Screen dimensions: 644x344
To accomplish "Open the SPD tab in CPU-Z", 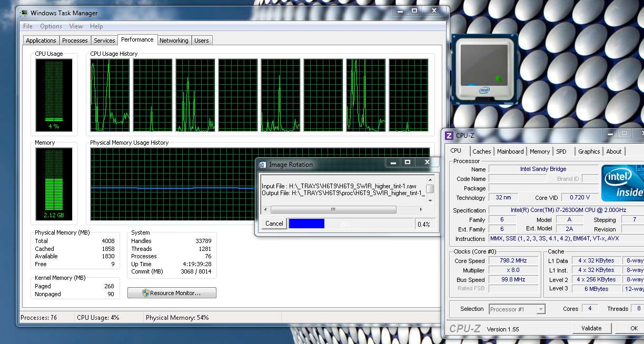I will coord(561,151).
